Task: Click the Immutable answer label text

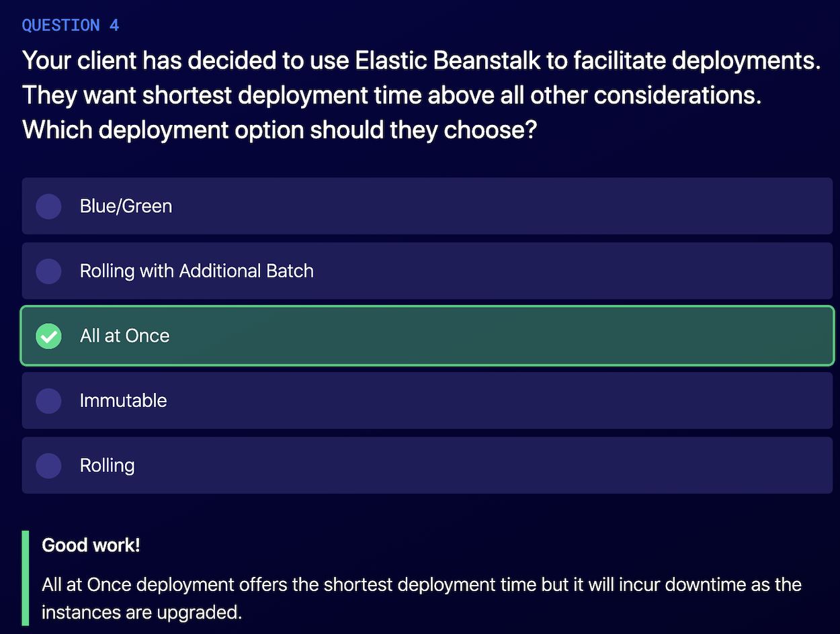Action: click(x=123, y=400)
